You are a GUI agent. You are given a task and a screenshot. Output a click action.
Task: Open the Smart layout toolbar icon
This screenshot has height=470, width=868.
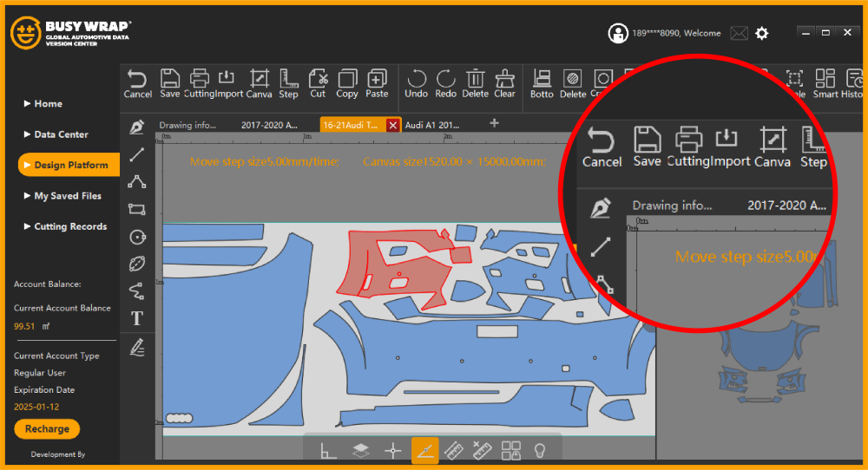point(825,79)
